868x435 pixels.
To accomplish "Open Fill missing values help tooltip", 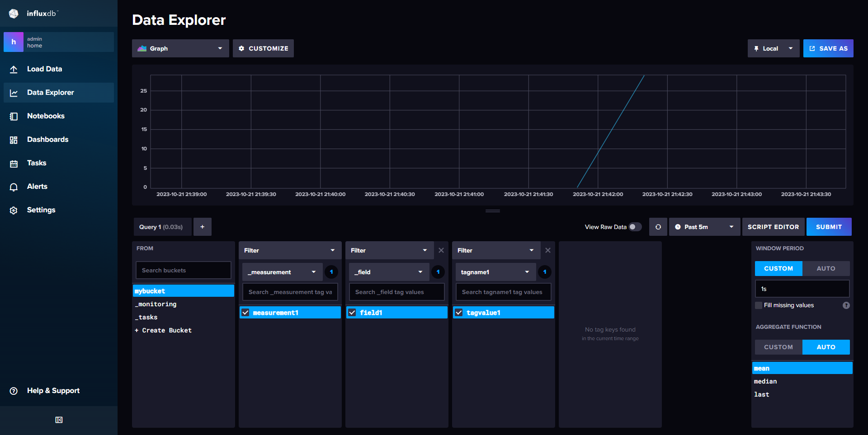I will pos(846,305).
